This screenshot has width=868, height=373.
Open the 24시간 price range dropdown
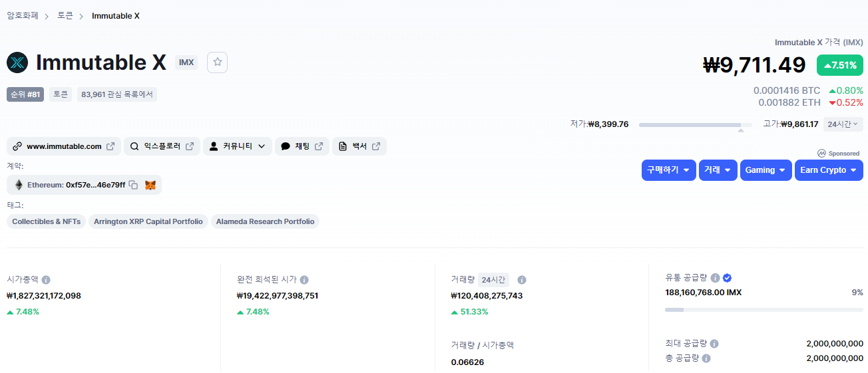tap(843, 124)
